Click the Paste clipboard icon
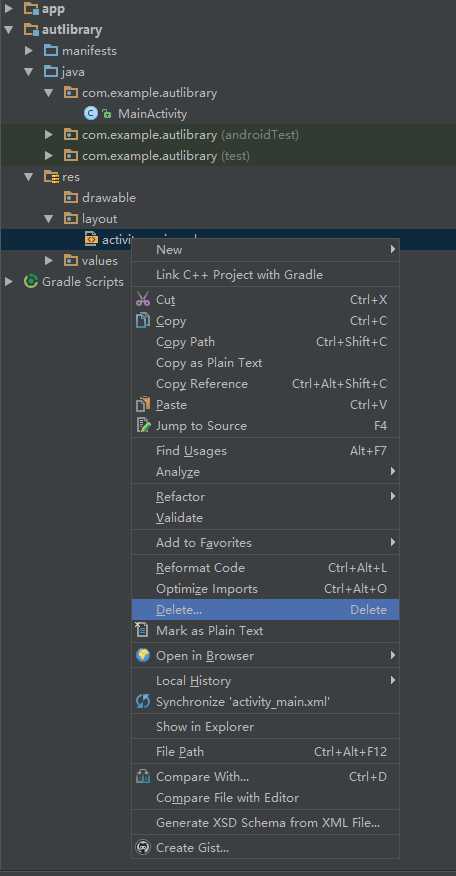 143,404
